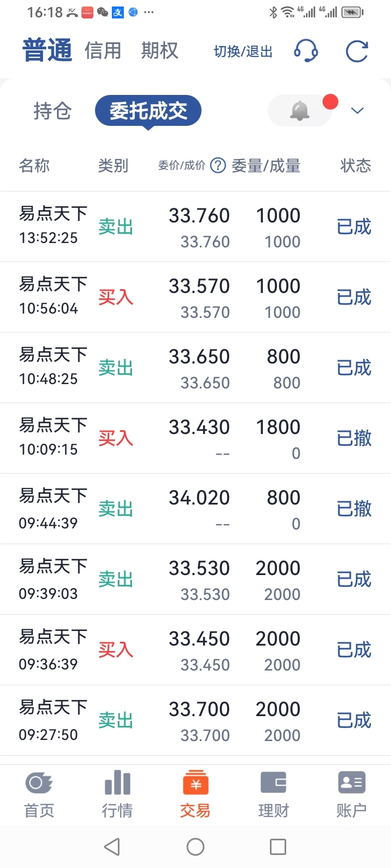
Task: Tap the 切换/退出 link
Action: click(243, 52)
